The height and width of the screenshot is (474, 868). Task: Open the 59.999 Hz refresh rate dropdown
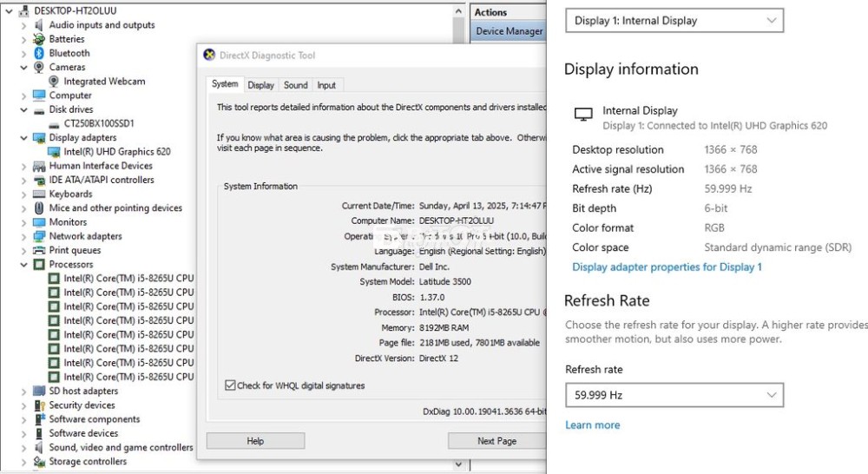click(x=674, y=395)
